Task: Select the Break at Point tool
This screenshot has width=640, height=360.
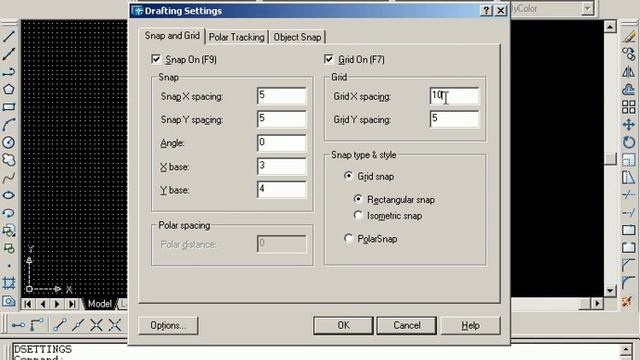Action: pyautogui.click(x=629, y=231)
